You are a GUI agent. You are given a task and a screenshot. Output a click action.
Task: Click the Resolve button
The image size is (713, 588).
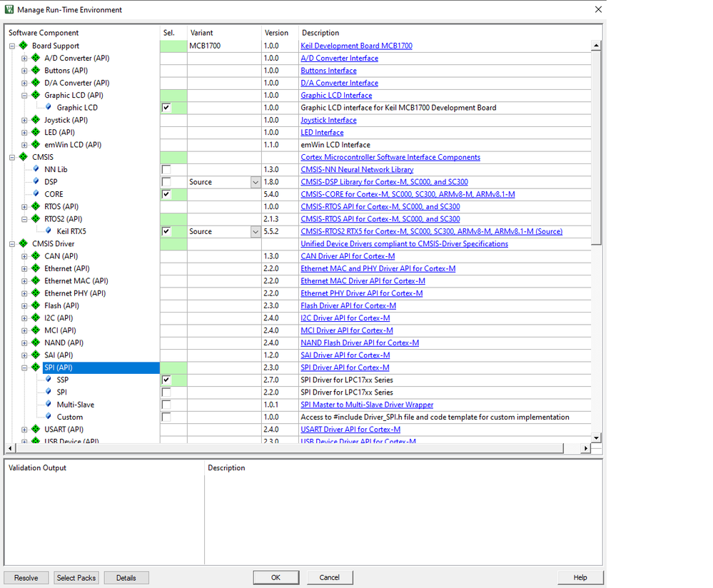tap(26, 577)
